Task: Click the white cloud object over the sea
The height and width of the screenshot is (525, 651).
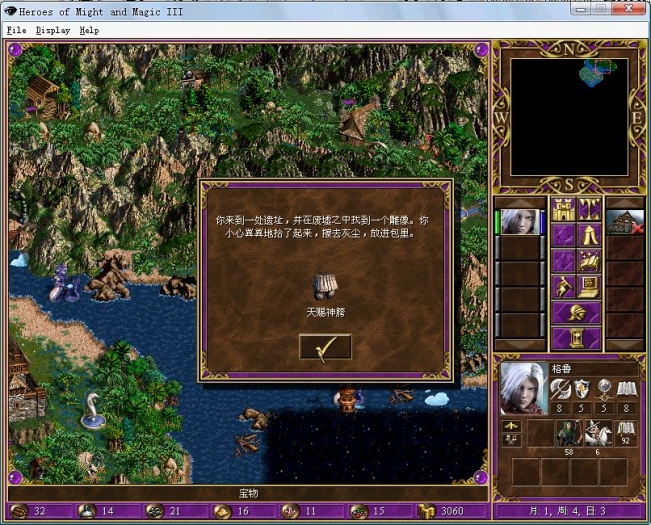Action: coord(437,399)
